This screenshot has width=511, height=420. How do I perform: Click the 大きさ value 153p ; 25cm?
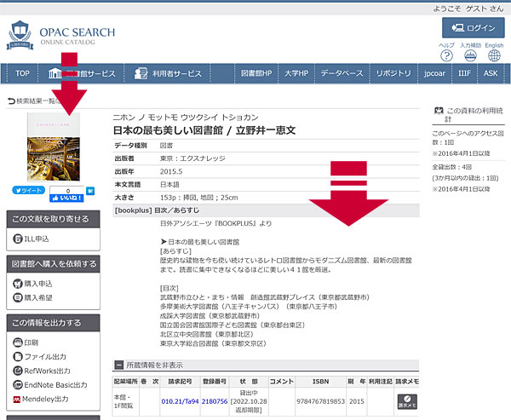pos(198,198)
